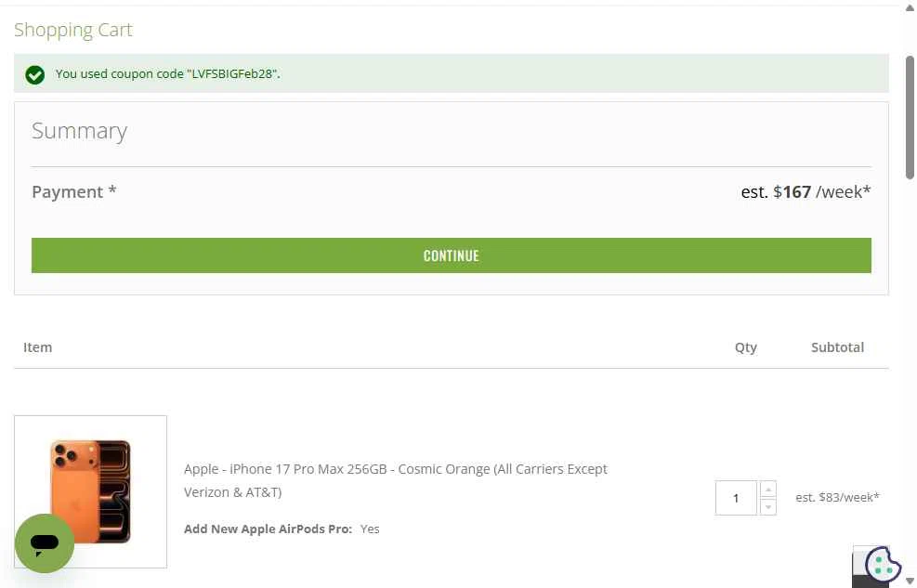Click the Item column header
This screenshot has height=588, width=917.
pos(37,347)
